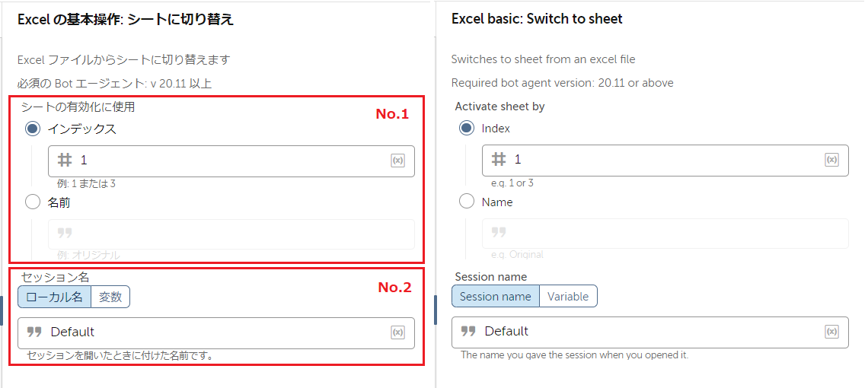Image resolution: width=868 pixels, height=388 pixels.
Task: Click the English sheet name text field
Action: (x=665, y=233)
